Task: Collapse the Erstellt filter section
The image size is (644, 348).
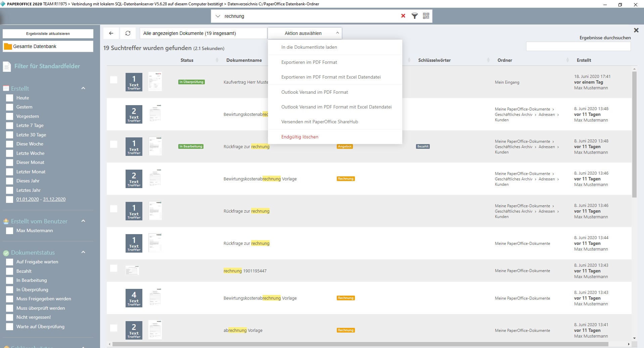Action: click(x=83, y=88)
